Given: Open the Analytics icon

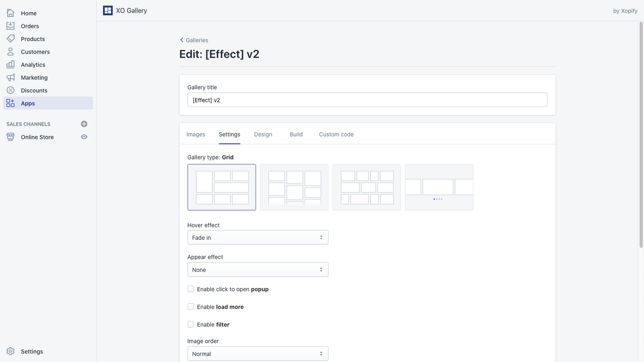Looking at the screenshot, I should [10, 64].
